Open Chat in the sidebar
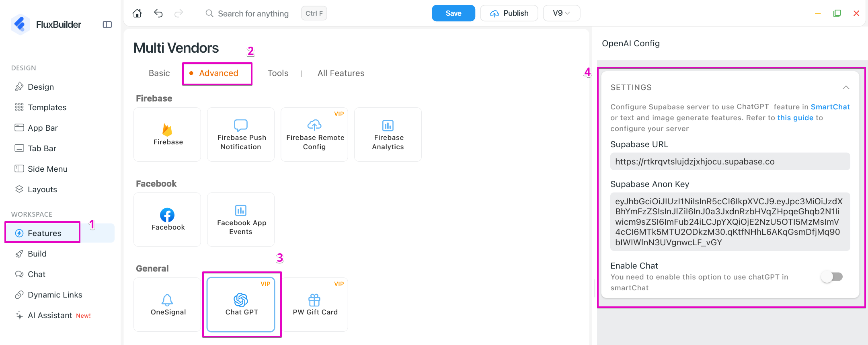 (x=30, y=274)
